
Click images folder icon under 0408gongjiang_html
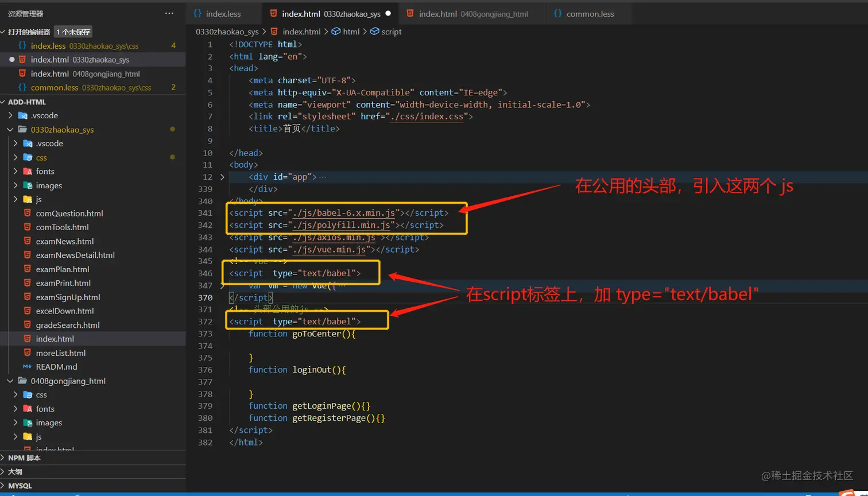[27, 423]
